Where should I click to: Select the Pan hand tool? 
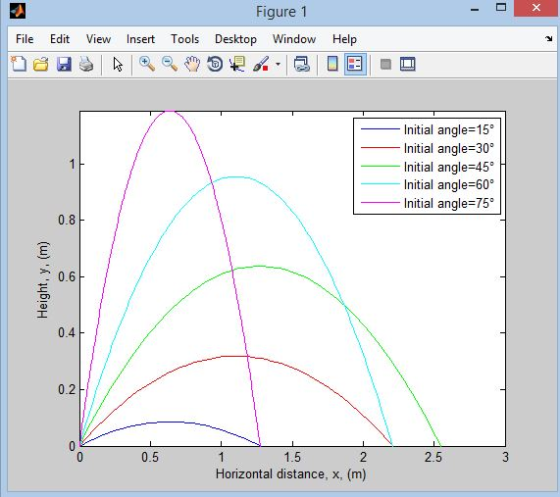tap(192, 65)
